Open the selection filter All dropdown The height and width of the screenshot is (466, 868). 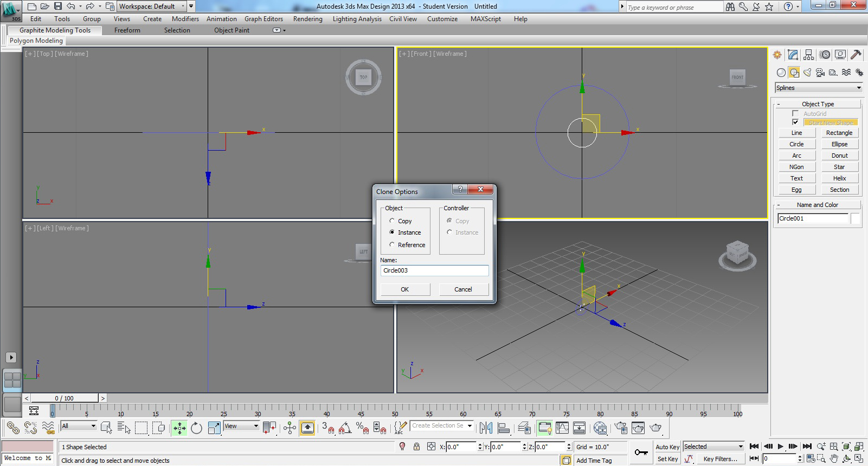point(79,426)
